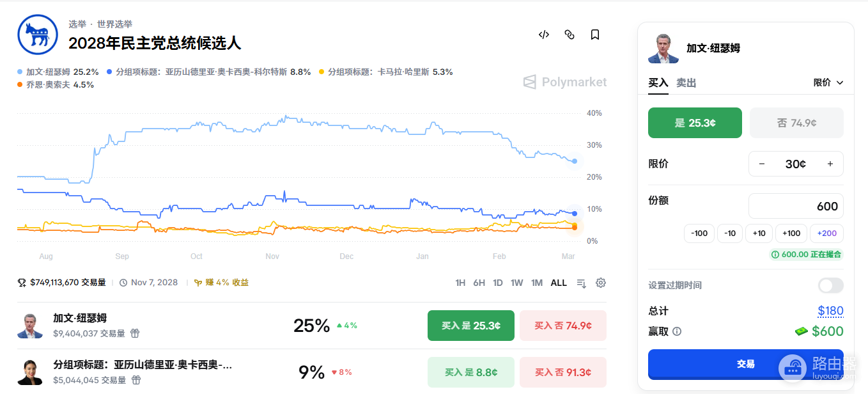Select the 1M time range
This screenshot has width=868, height=394.
tap(537, 283)
